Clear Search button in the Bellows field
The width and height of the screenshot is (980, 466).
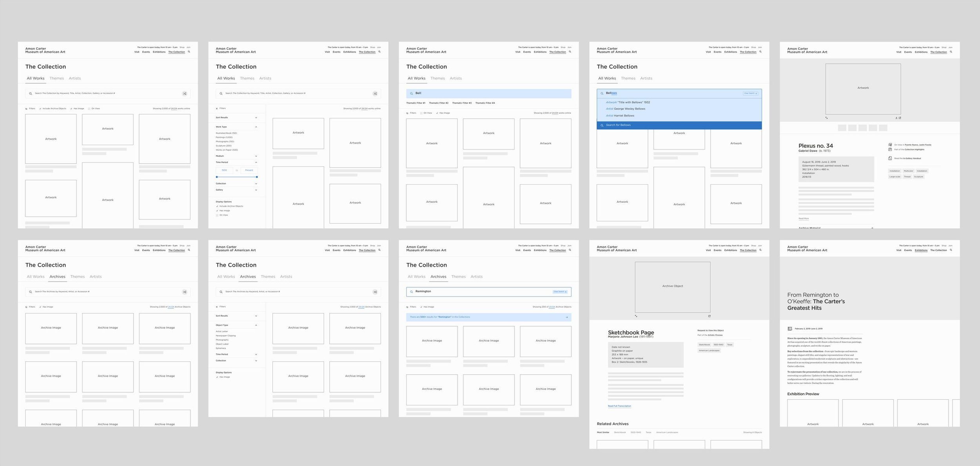tap(750, 93)
